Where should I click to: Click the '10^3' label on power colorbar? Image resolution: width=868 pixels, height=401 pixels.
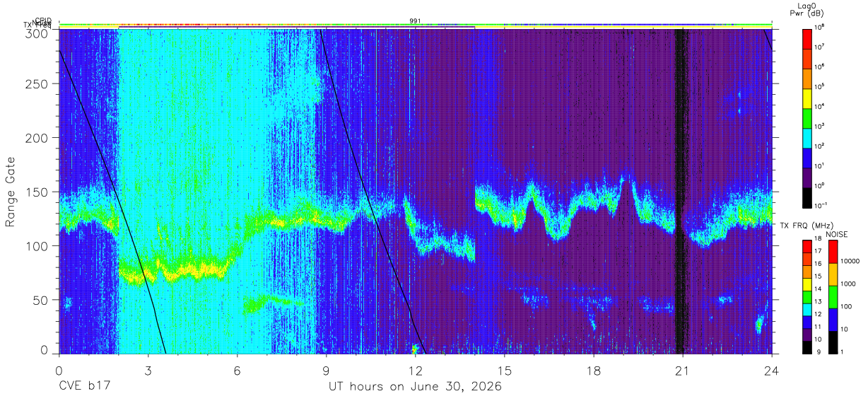pos(820,125)
